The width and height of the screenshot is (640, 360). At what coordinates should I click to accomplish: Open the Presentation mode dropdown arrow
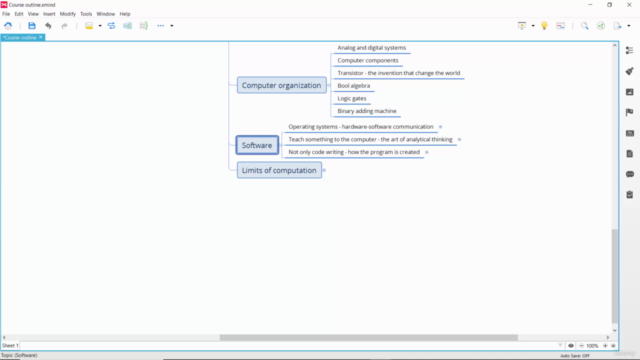tap(533, 26)
